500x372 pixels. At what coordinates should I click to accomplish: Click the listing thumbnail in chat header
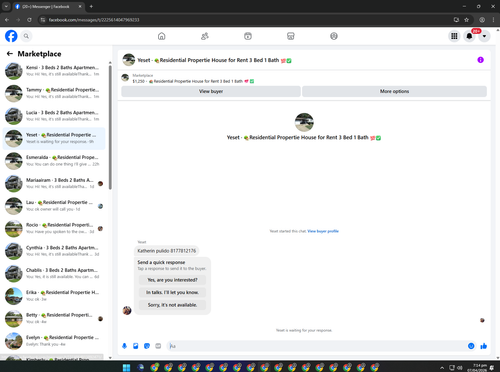129,60
